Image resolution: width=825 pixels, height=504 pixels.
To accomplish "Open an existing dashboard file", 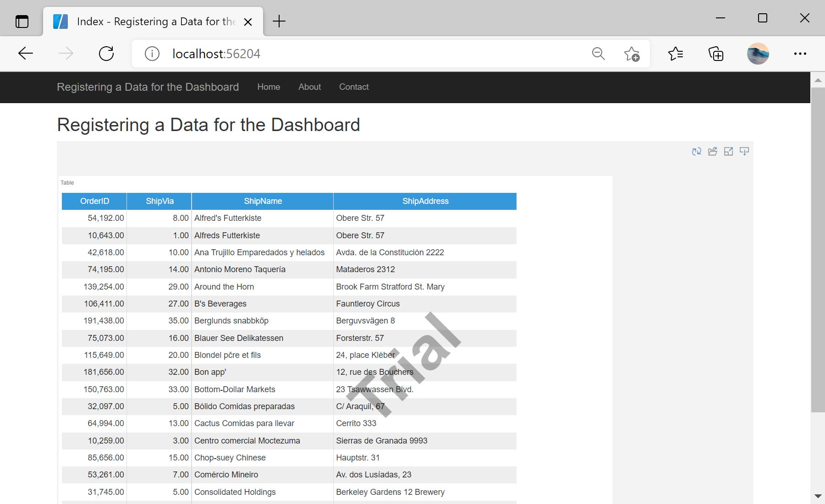I will (x=713, y=151).
